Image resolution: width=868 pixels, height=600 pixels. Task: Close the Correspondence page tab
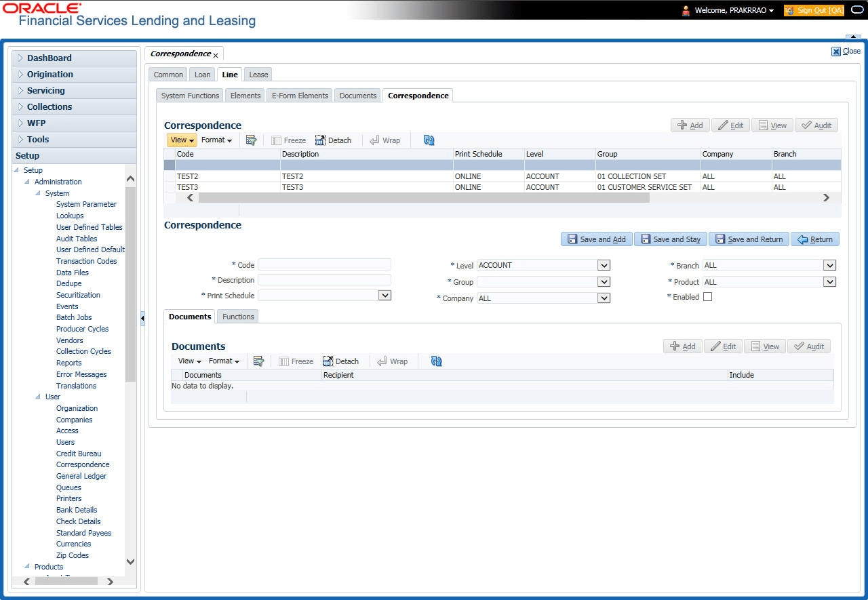pos(216,55)
